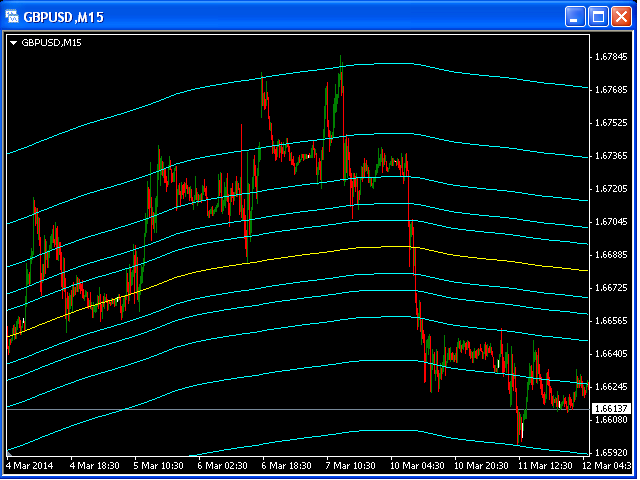
Task: Click the 10 Mar 20:30 time axis label
Action: pyautogui.click(x=482, y=466)
